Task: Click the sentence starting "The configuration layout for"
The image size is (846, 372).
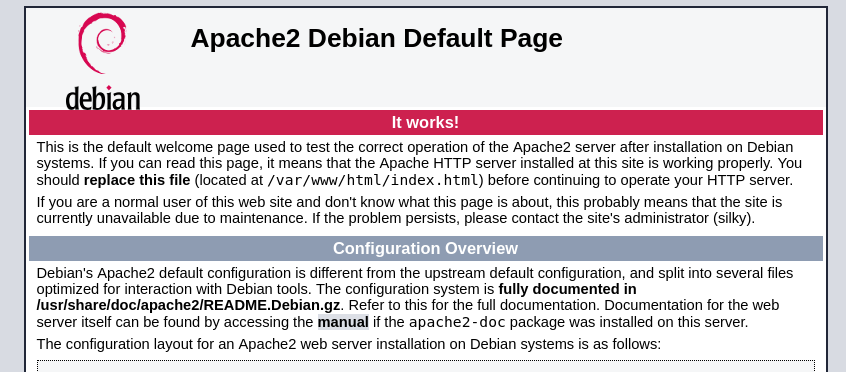Action: (349, 344)
